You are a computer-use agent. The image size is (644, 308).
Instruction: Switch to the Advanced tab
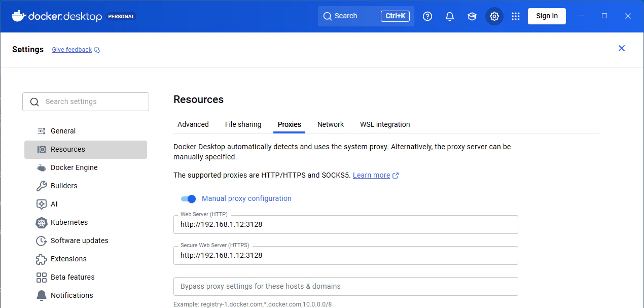pyautogui.click(x=193, y=124)
